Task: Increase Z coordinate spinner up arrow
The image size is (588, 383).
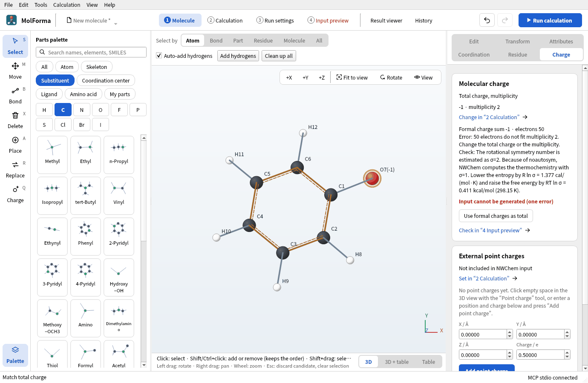Action: pyautogui.click(x=510, y=353)
